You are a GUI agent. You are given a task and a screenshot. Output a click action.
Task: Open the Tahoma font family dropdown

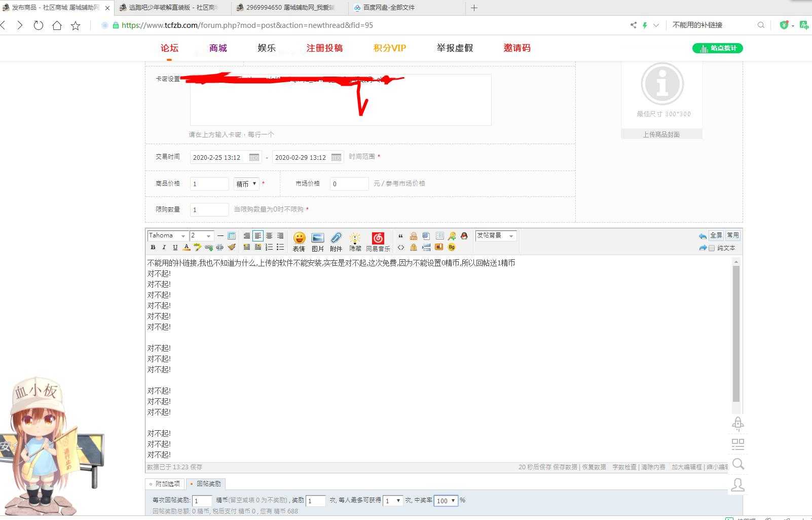[x=168, y=235]
